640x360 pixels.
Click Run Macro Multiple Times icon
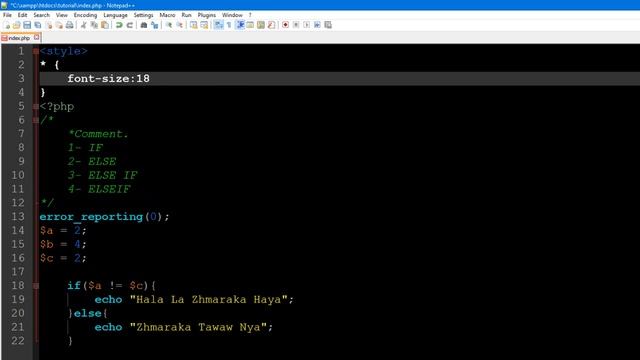(317, 25)
